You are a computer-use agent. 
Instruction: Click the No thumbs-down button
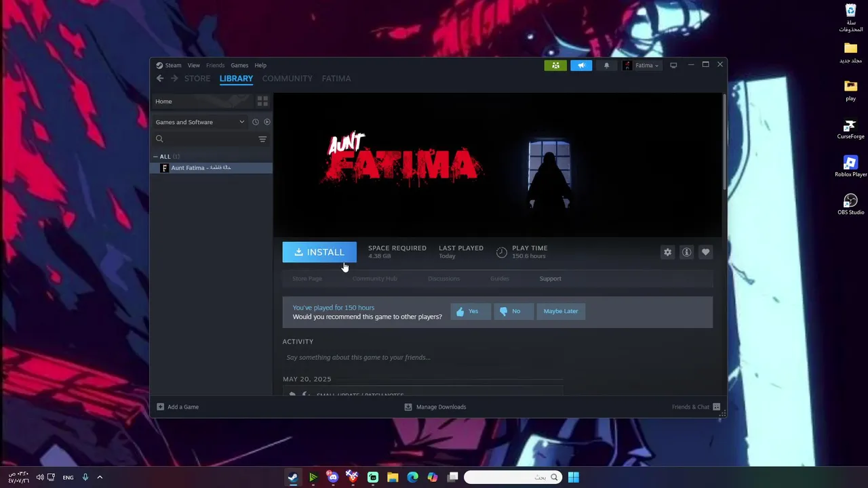(x=513, y=311)
